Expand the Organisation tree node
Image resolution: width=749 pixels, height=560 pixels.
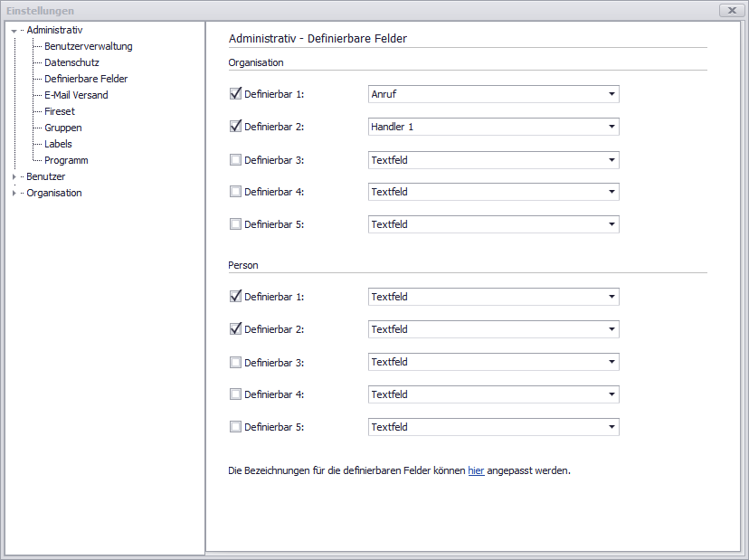(14, 194)
